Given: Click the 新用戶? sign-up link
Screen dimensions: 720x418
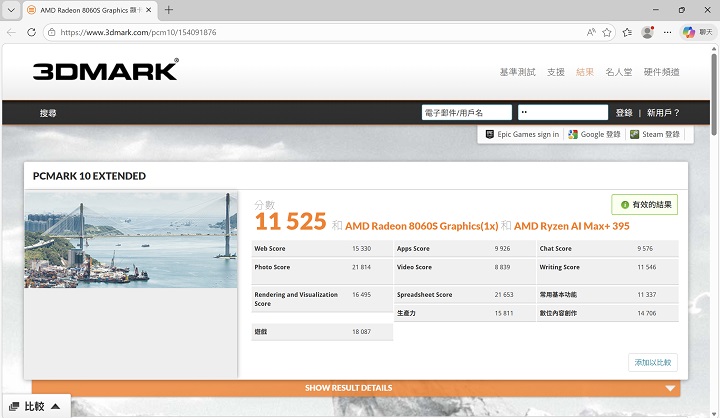Looking at the screenshot, I should tap(663, 113).
